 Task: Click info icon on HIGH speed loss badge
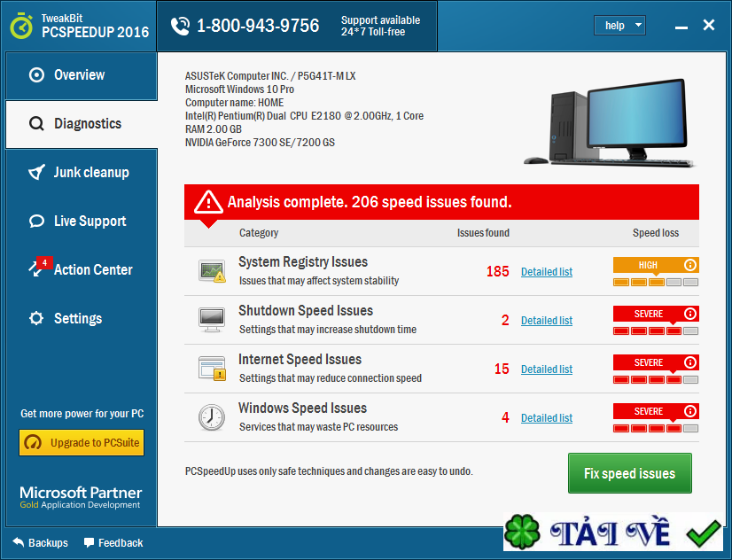pos(690,265)
